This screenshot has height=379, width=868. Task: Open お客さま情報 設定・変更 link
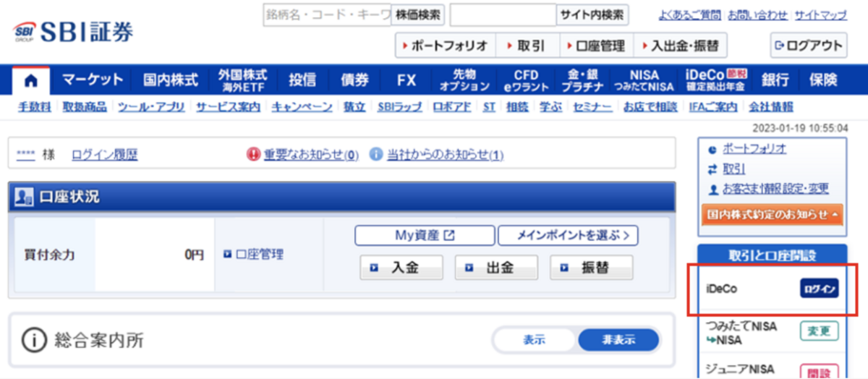coord(775,189)
